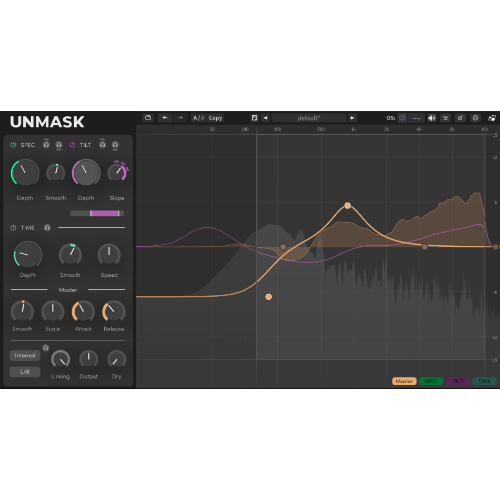The width and height of the screenshot is (500, 500).
Task: Click the Master Smooth knob
Action: (x=22, y=312)
